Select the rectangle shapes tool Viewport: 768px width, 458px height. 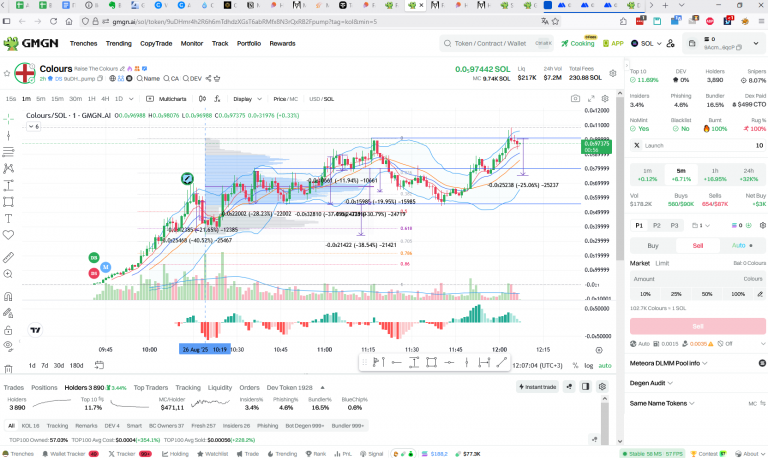[x=8, y=202]
